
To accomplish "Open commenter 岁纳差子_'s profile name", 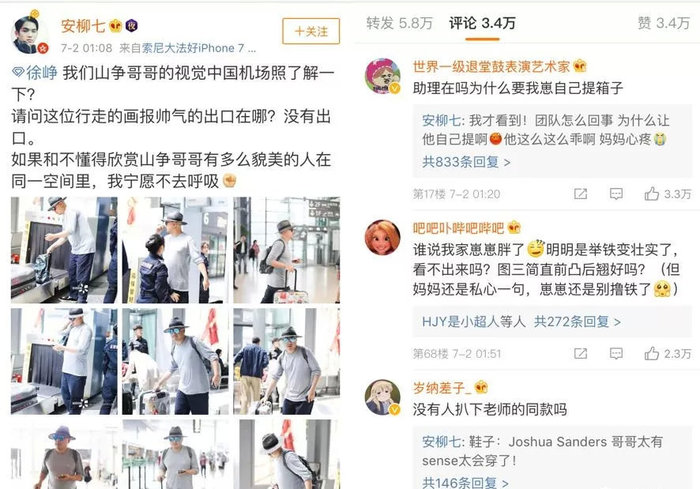I will [x=442, y=388].
